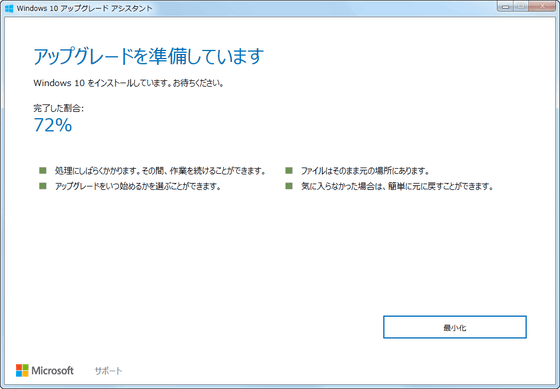Click green bullet beside 気に入らなかった場合は
Image resolution: width=560 pixels, height=389 pixels.
click(289, 186)
